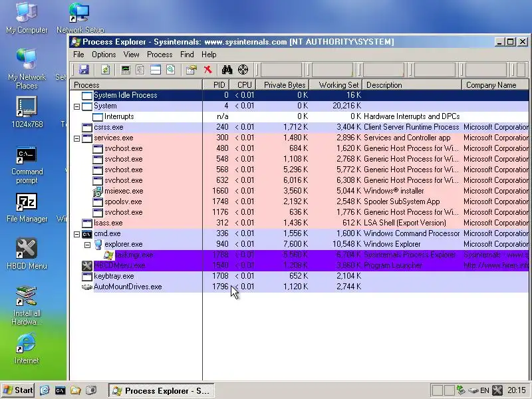Open the 1024x768 desktop shortcut

click(x=27, y=112)
